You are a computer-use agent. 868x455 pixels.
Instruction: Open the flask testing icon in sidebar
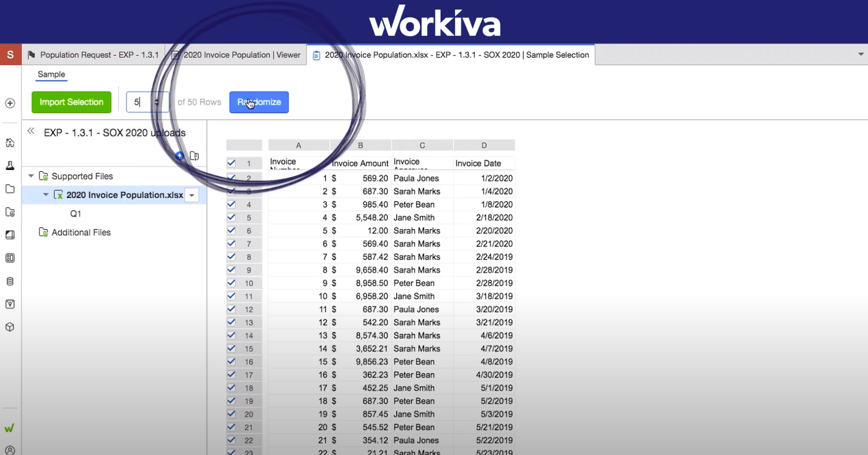point(10,165)
